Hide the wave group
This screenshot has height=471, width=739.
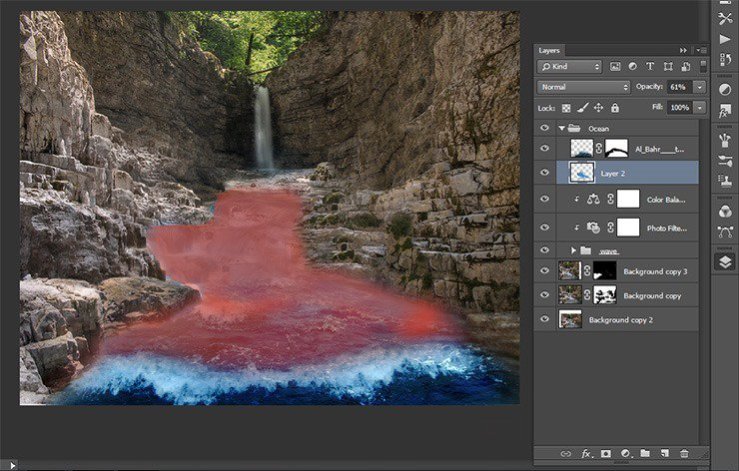click(x=545, y=250)
